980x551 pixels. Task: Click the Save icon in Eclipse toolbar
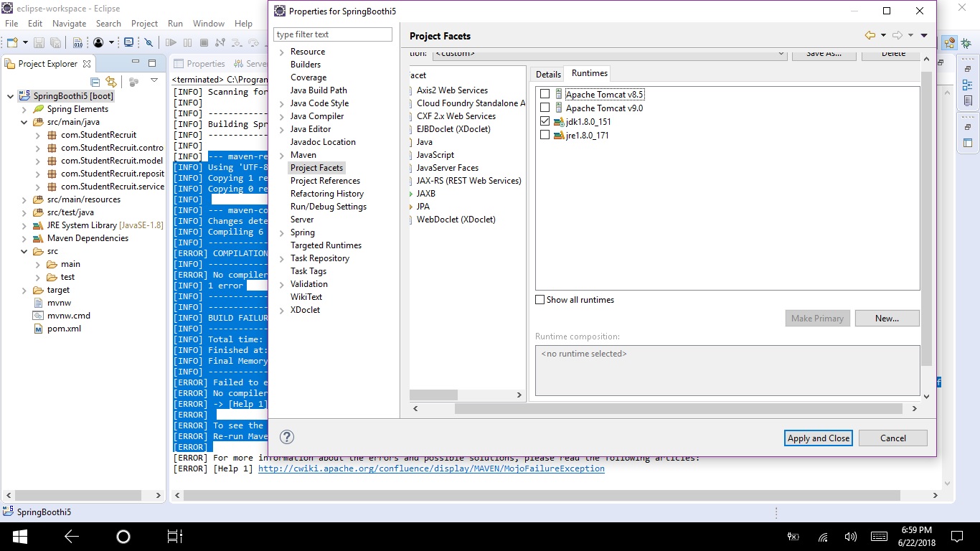tap(39, 43)
